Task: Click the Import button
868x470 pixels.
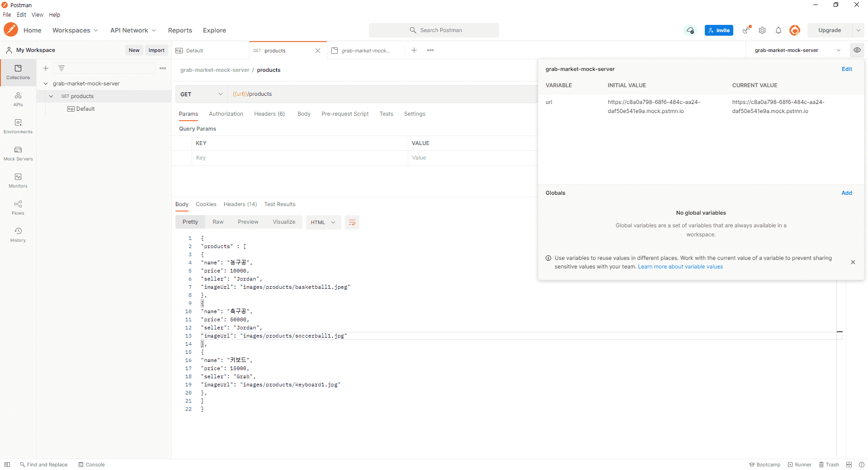Action: (x=156, y=50)
